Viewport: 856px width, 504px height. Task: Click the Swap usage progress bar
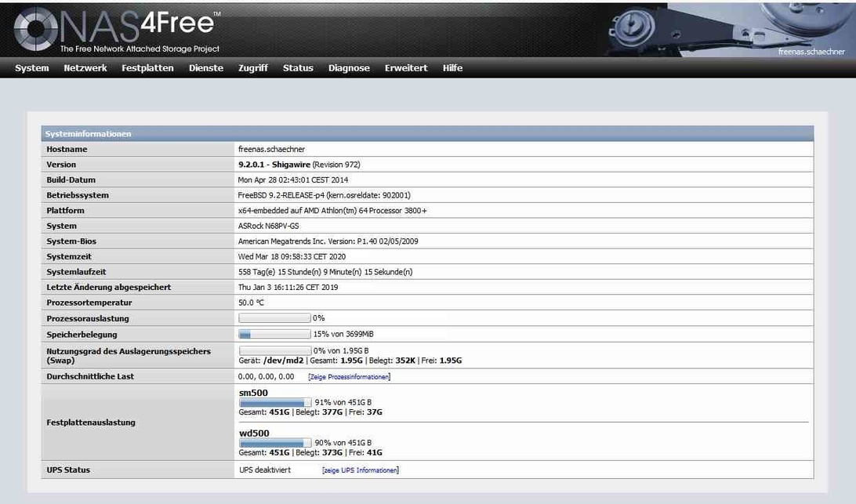274,350
